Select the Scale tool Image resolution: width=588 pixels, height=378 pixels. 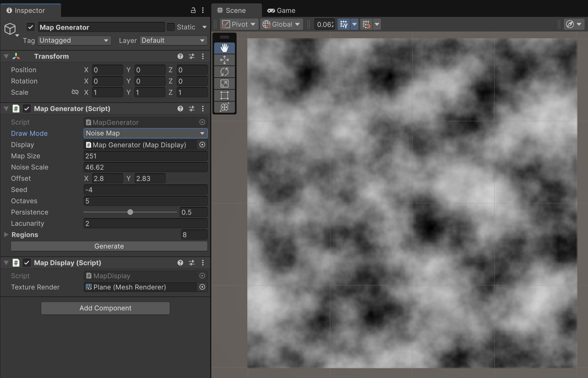224,84
